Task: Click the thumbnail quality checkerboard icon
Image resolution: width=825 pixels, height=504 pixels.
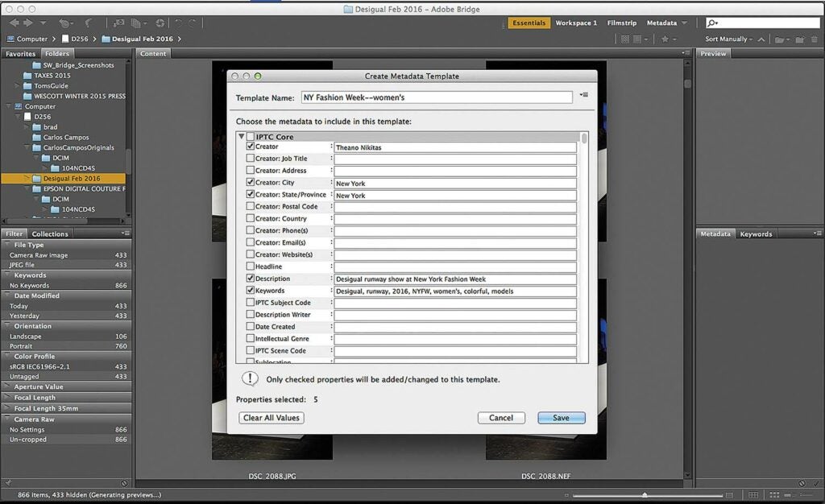Action: click(x=625, y=39)
